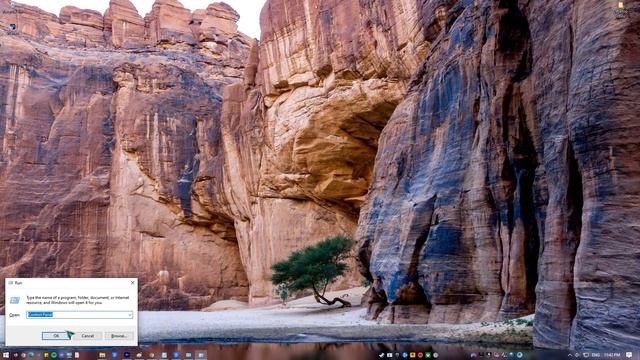
Task: Click the Browse... button in Run
Action: (118, 336)
